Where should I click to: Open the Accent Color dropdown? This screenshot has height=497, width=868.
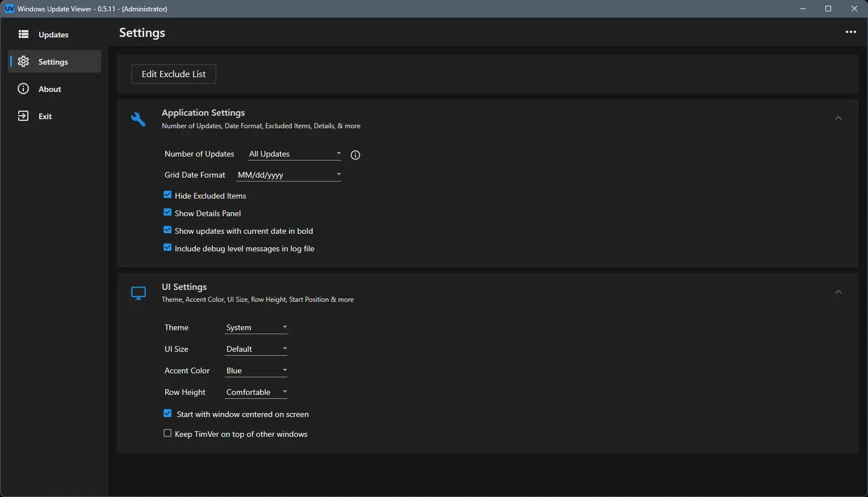[256, 370]
